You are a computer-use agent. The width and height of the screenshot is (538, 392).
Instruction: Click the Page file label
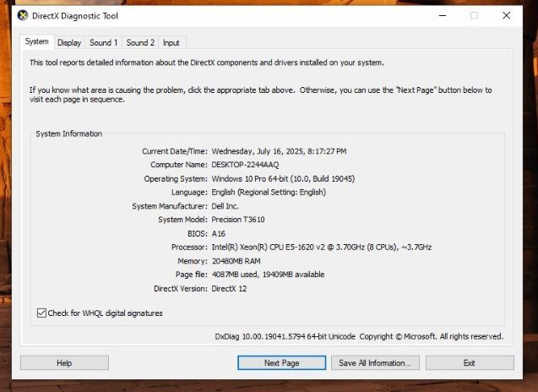pyautogui.click(x=192, y=275)
